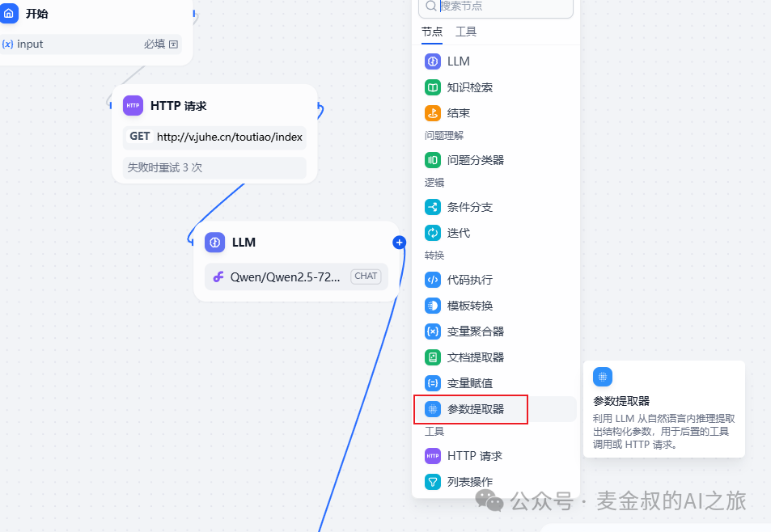Click the 搜索节点 search field

tap(496, 7)
